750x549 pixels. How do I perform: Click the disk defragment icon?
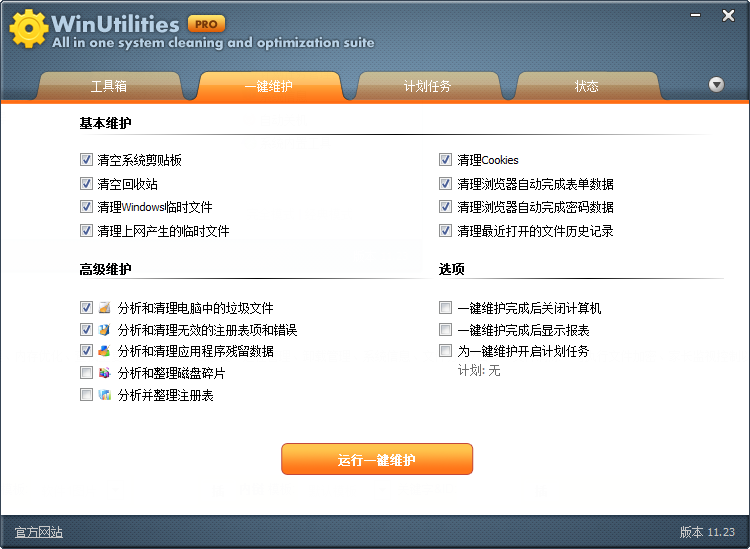104,373
